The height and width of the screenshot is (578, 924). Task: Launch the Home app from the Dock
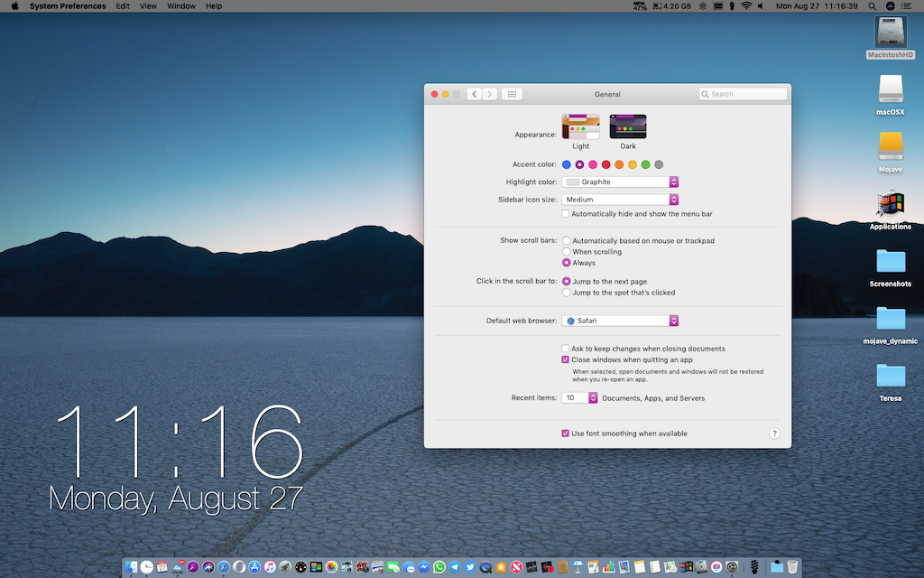pos(501,567)
